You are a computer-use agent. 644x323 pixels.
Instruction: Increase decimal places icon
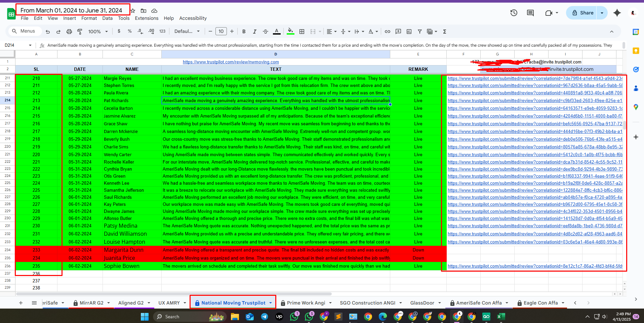click(x=151, y=31)
